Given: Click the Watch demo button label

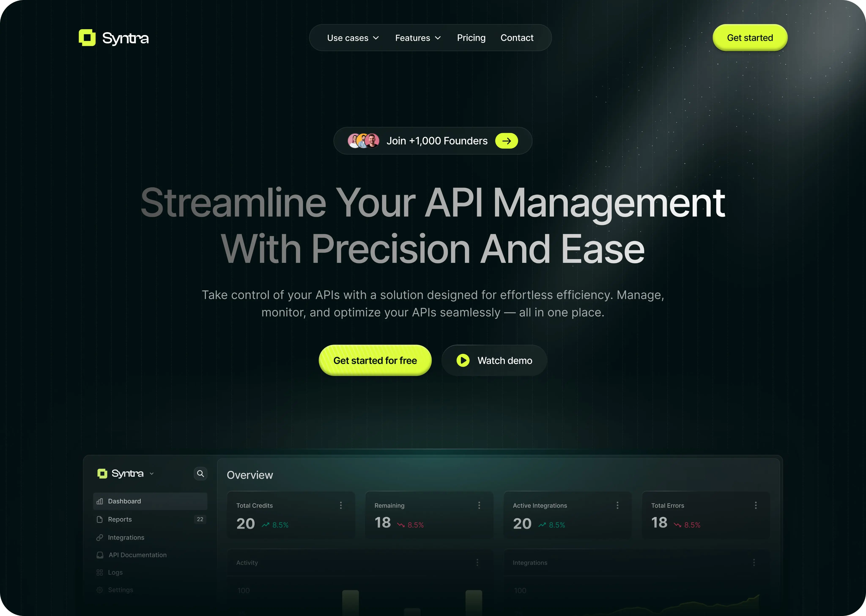Looking at the screenshot, I should point(505,360).
